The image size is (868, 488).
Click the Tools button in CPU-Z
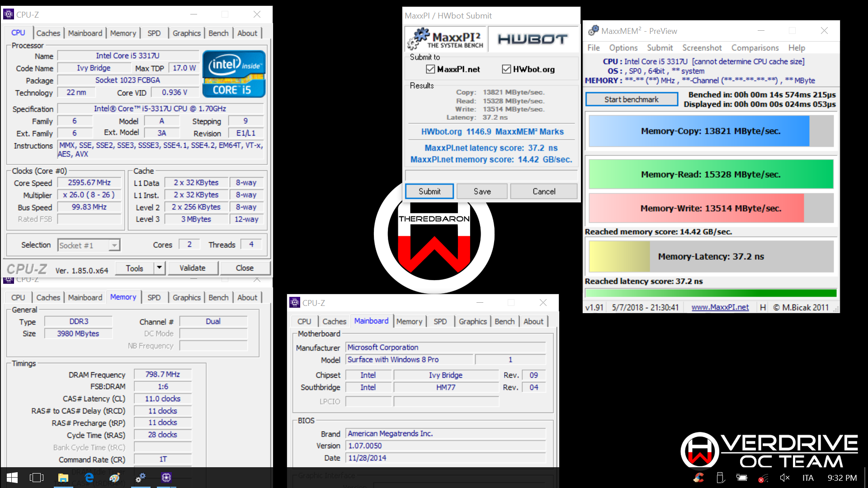(134, 268)
